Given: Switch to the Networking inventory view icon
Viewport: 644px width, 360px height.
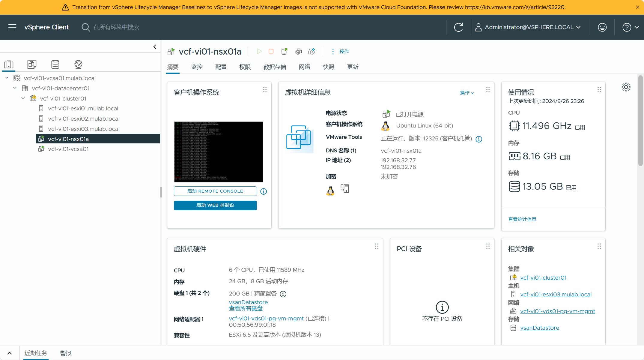Looking at the screenshot, I should pyautogui.click(x=78, y=64).
